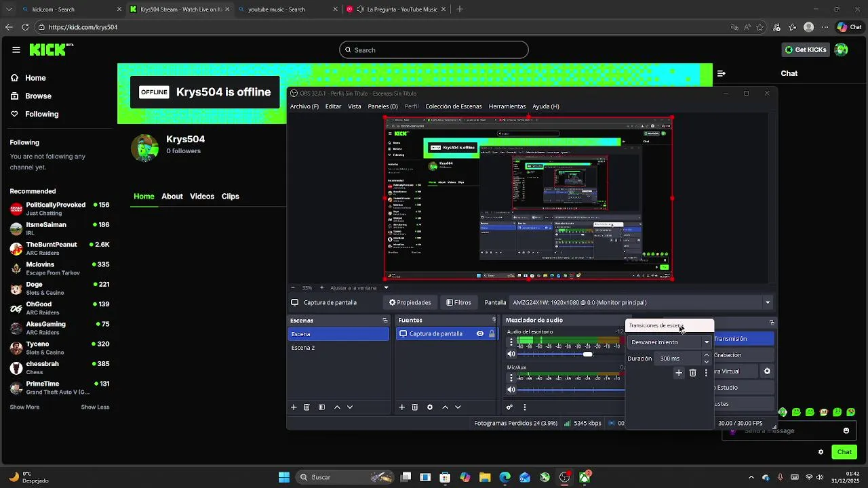Open advanced audio properties gears icon
Screen dimensions: 868x488
point(509,407)
